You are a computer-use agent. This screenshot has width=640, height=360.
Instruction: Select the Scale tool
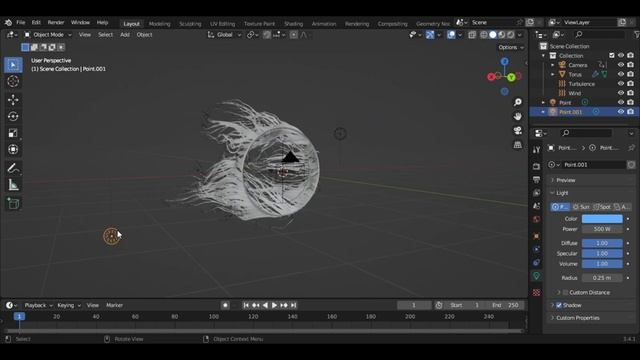[x=13, y=133]
